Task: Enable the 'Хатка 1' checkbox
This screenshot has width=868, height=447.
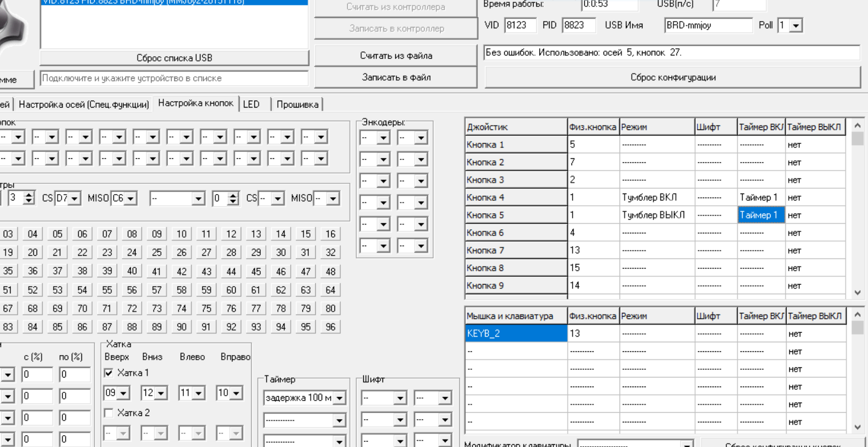Action: click(109, 373)
